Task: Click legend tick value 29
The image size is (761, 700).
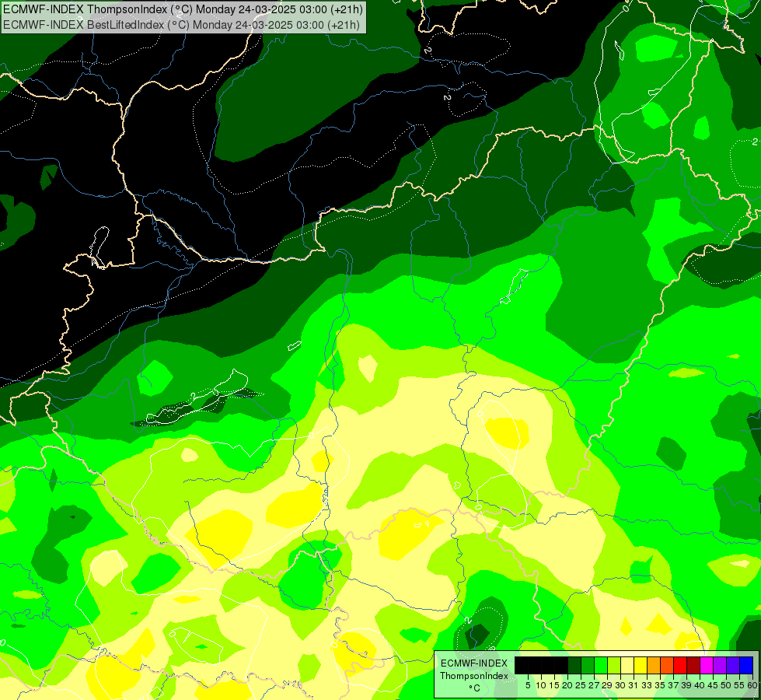Action: pos(607,685)
